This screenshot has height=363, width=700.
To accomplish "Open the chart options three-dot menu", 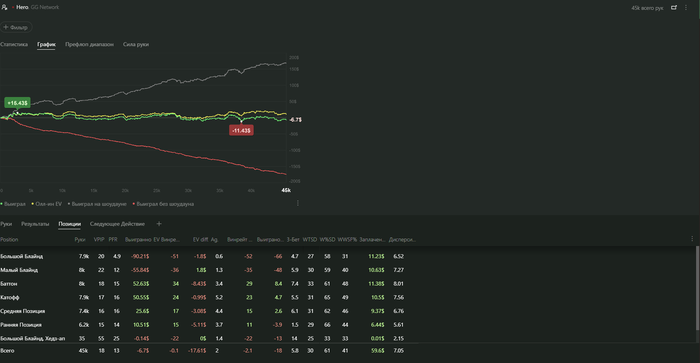I will click(x=298, y=203).
